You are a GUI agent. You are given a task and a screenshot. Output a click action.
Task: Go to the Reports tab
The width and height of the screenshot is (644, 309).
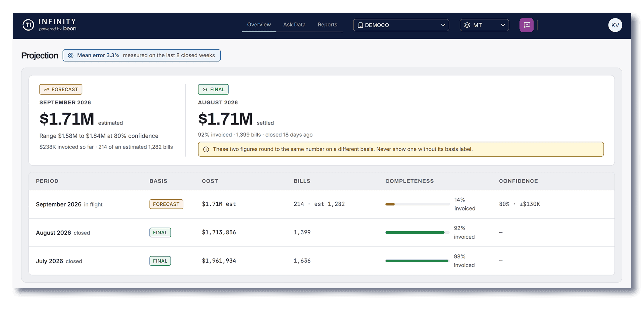click(x=327, y=25)
